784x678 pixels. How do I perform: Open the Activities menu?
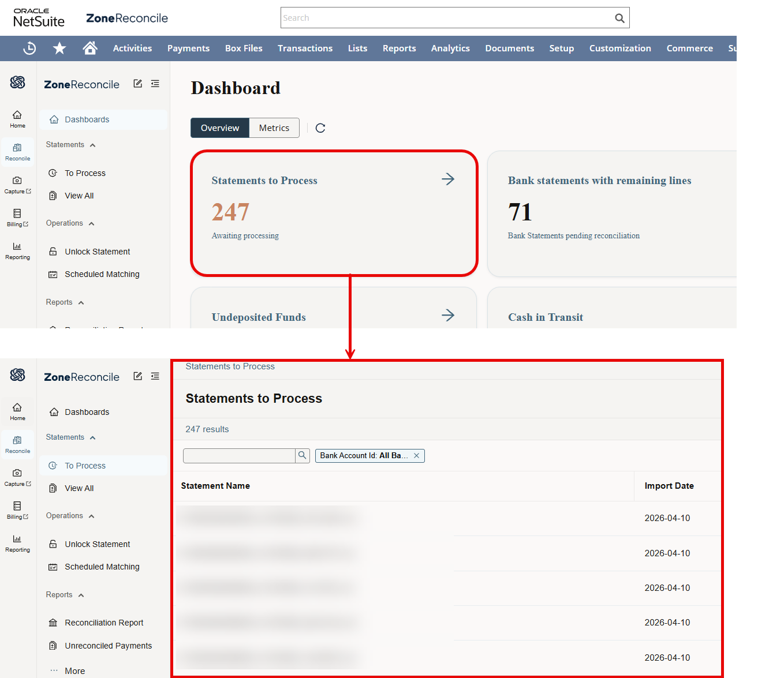click(x=132, y=48)
